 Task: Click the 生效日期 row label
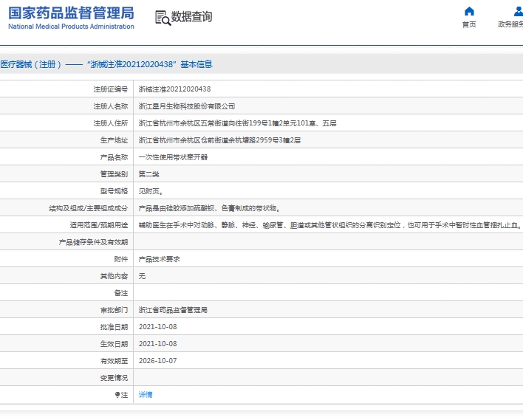coord(114,344)
